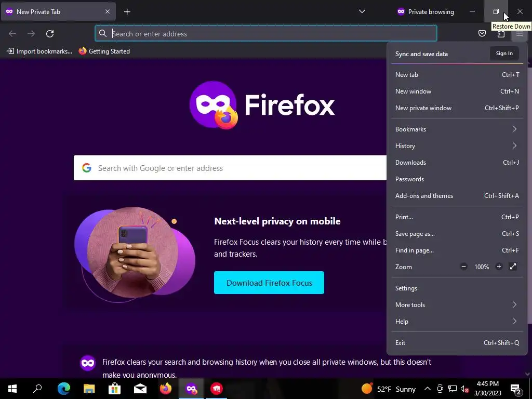Show hidden system tray icons
This screenshot has height=399, width=532.
[x=428, y=389]
